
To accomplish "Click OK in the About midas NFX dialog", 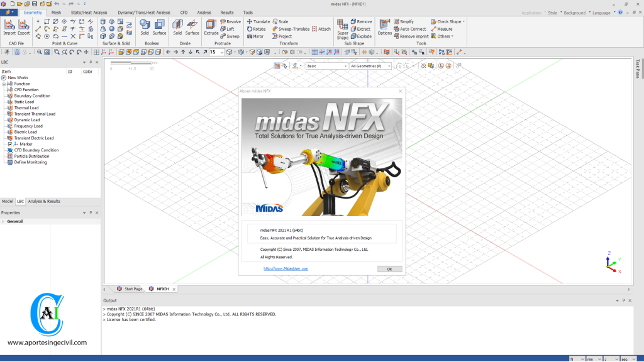I will (x=389, y=268).
